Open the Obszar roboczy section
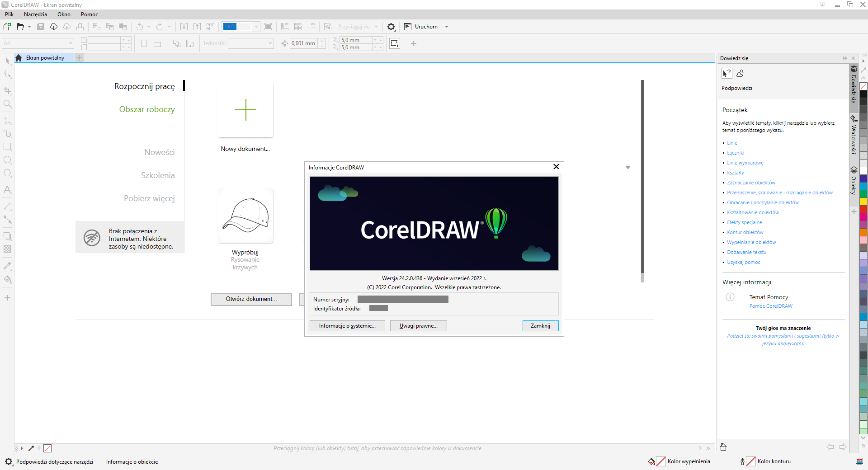The image size is (868, 470). [x=147, y=109]
